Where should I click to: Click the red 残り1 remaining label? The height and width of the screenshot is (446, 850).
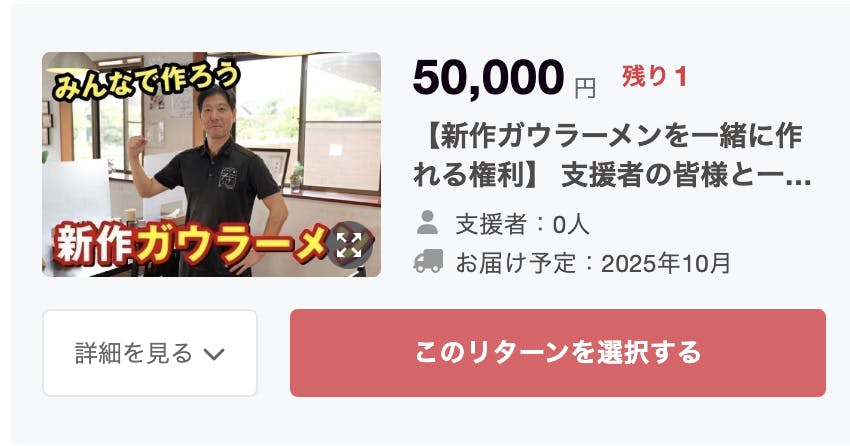pyautogui.click(x=655, y=76)
